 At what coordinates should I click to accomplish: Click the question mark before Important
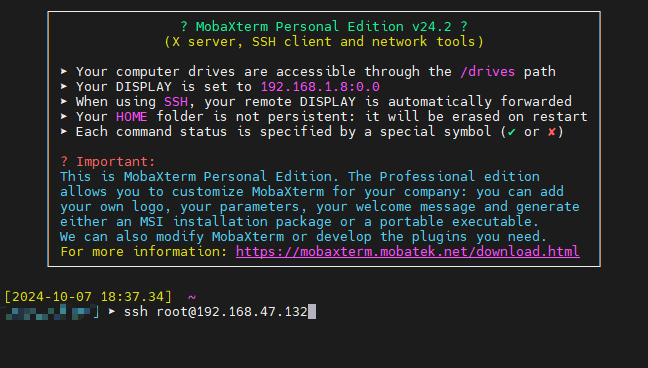(64, 161)
